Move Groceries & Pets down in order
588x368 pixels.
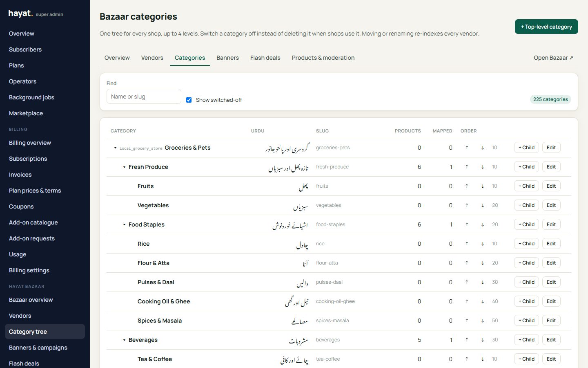tap(483, 148)
